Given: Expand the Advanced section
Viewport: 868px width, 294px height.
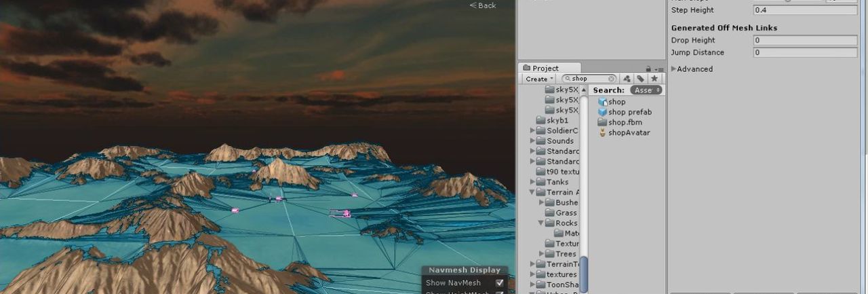Looking at the screenshot, I should coord(673,69).
